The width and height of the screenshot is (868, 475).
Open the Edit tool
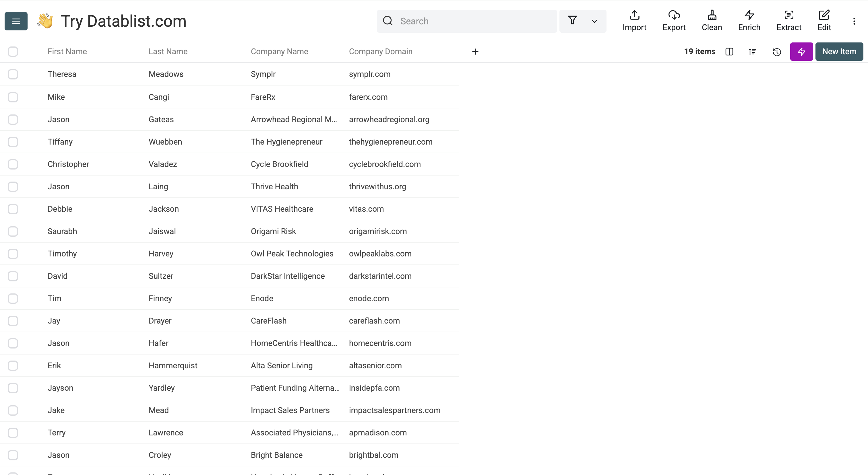[x=824, y=21]
